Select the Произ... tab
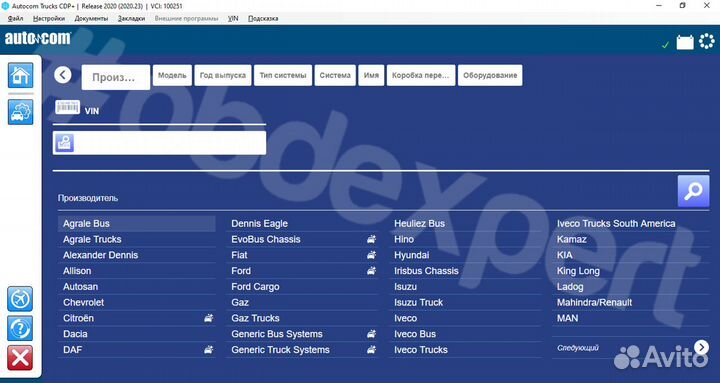This screenshot has height=383, width=720. click(x=116, y=77)
